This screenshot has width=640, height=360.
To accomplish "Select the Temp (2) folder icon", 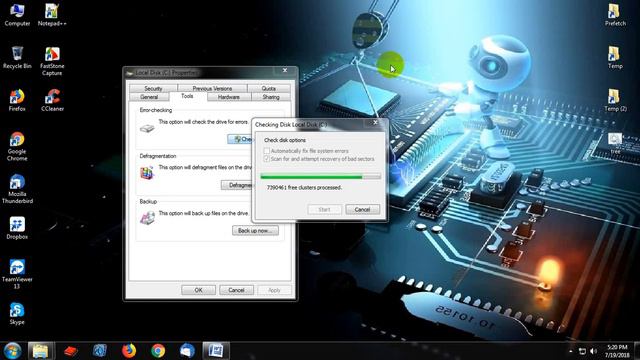I will point(615,100).
